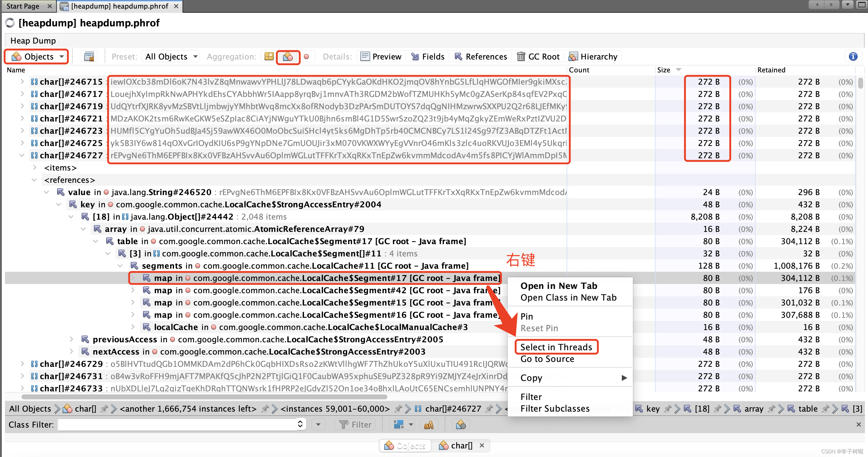Pin the <instances 59,001-60,000> breadcrumb
This screenshot has height=457, width=868.
[x=398, y=409]
